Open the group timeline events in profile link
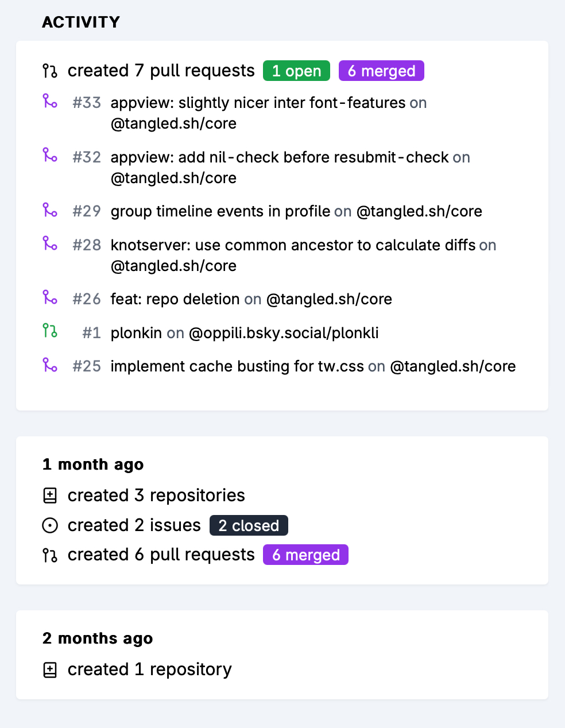This screenshot has height=728, width=565. (x=220, y=211)
